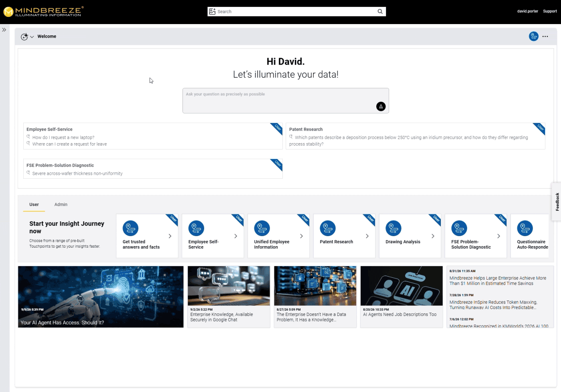The width and height of the screenshot is (561, 392).
Task: Select 'Where can I create a request for leave'
Action: tap(69, 144)
